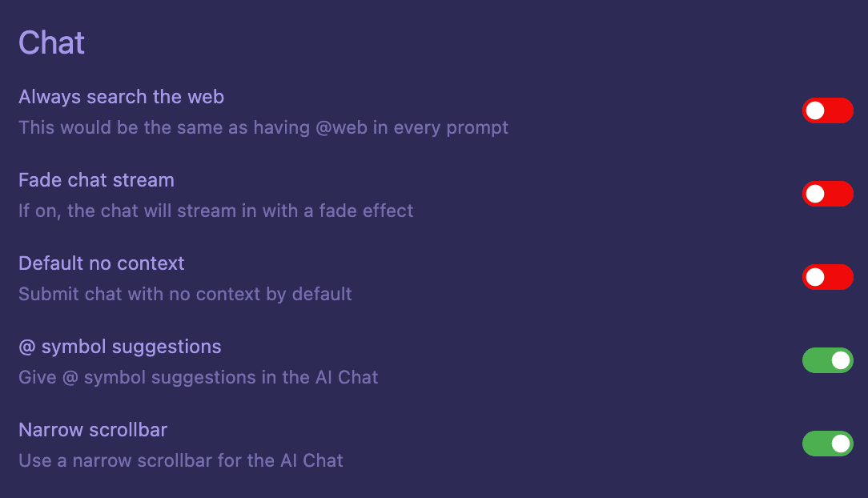Click the green @ symbol suggestions switch
868x498 pixels.
click(x=827, y=360)
